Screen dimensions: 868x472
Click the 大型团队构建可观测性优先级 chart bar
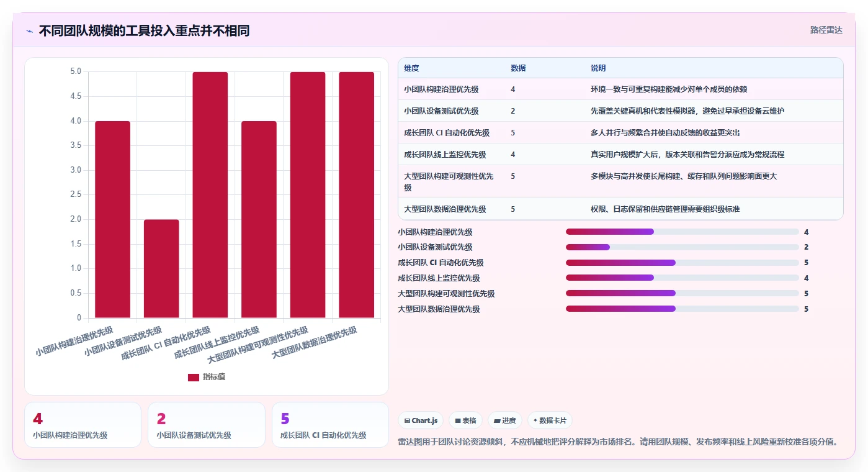point(308,195)
